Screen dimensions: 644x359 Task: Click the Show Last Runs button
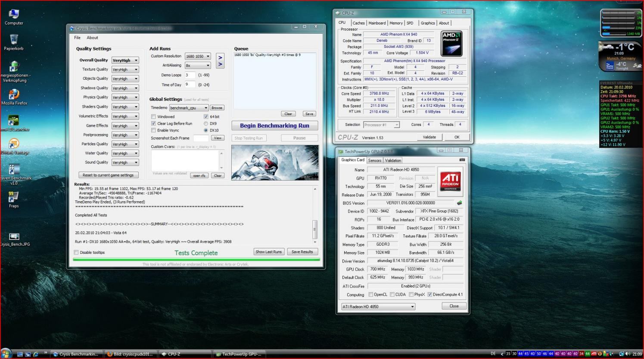(269, 252)
